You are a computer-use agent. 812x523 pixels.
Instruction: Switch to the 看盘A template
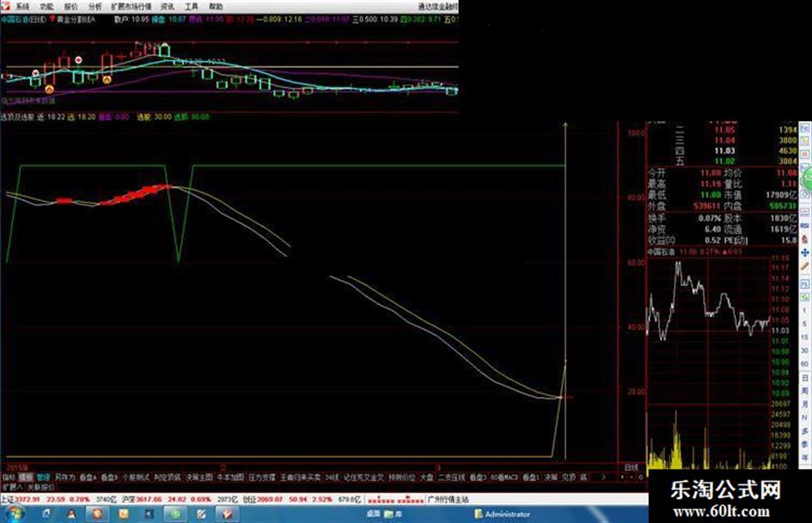pos(88,477)
